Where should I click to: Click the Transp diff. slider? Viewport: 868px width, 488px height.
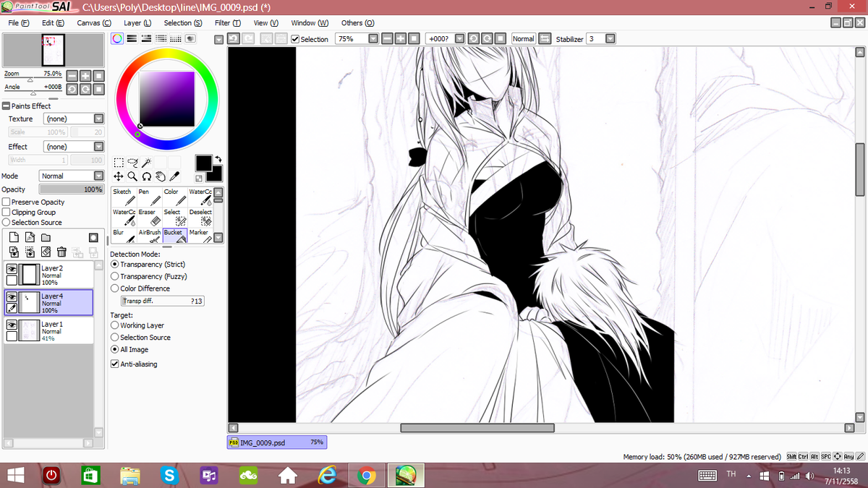(163, 301)
